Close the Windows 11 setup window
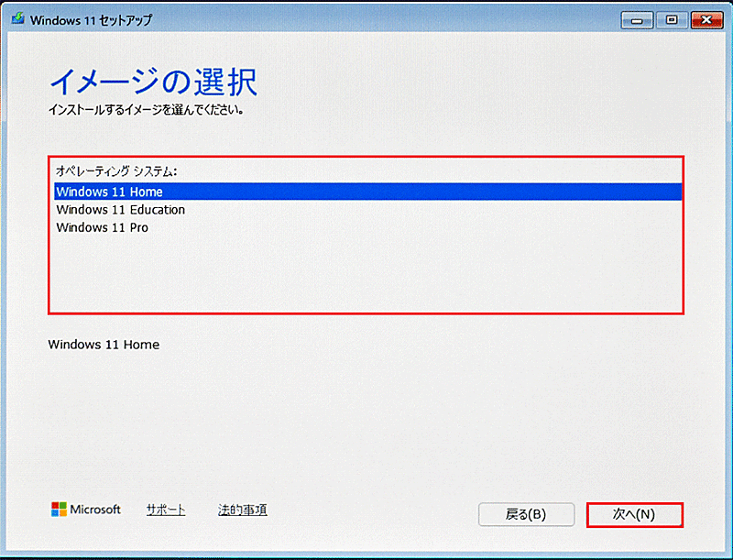This screenshot has width=733, height=560. click(706, 20)
